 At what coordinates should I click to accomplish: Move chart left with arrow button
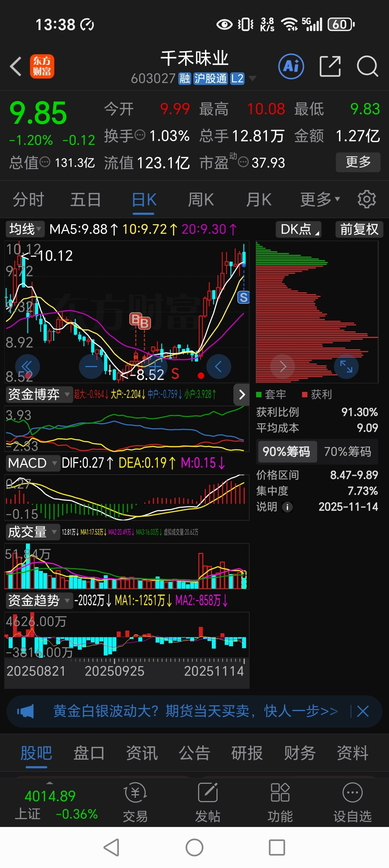coord(219,366)
